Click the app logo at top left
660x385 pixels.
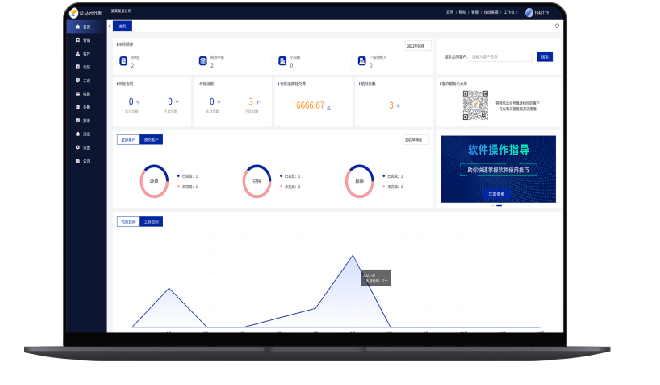(73, 13)
